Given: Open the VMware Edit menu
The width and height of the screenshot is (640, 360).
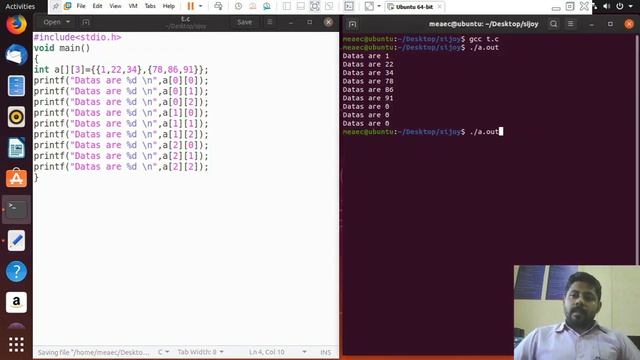Looking at the screenshot, I should 97,6.
